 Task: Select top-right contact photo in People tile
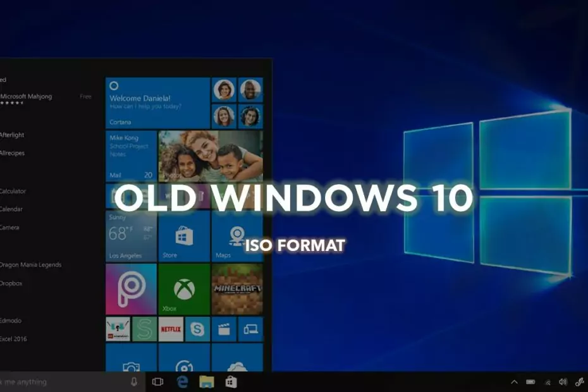pos(250,90)
